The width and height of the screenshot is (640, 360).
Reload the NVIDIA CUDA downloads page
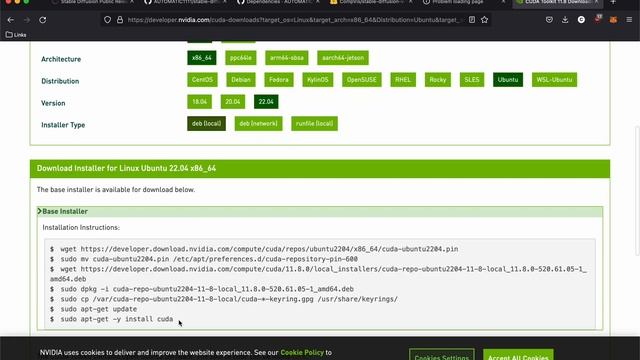[43, 20]
